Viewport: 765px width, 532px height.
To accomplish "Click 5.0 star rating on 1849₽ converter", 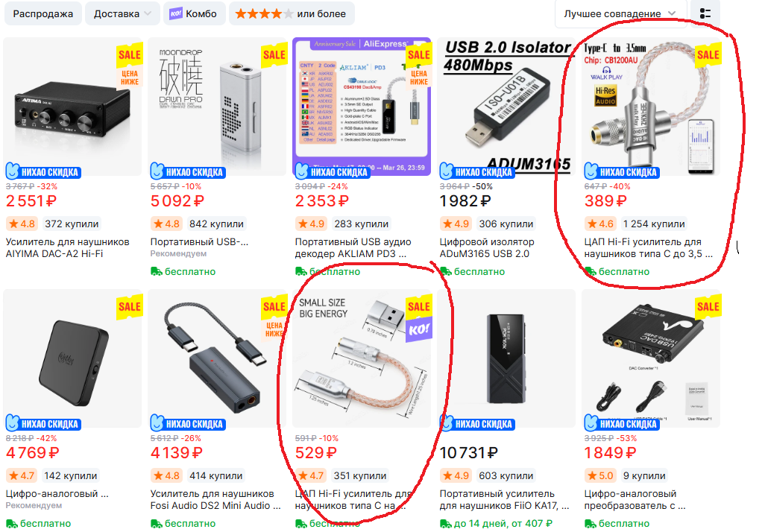I will tap(600, 475).
